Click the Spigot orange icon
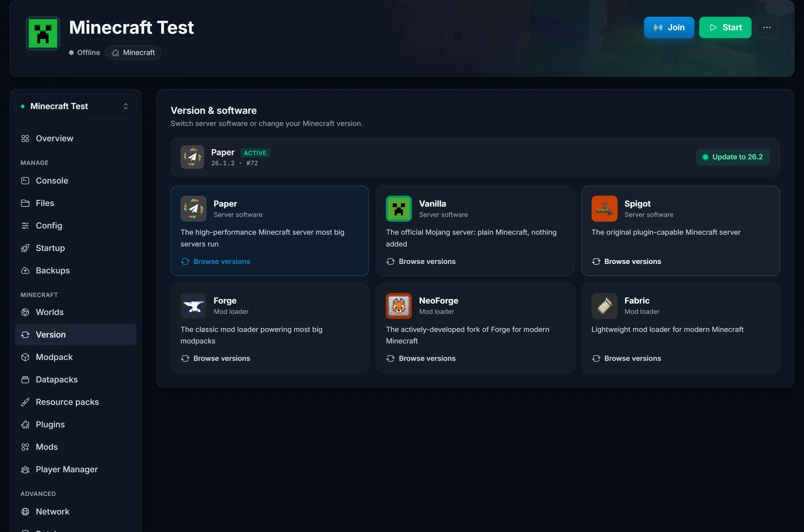This screenshot has height=532, width=804. (x=605, y=208)
